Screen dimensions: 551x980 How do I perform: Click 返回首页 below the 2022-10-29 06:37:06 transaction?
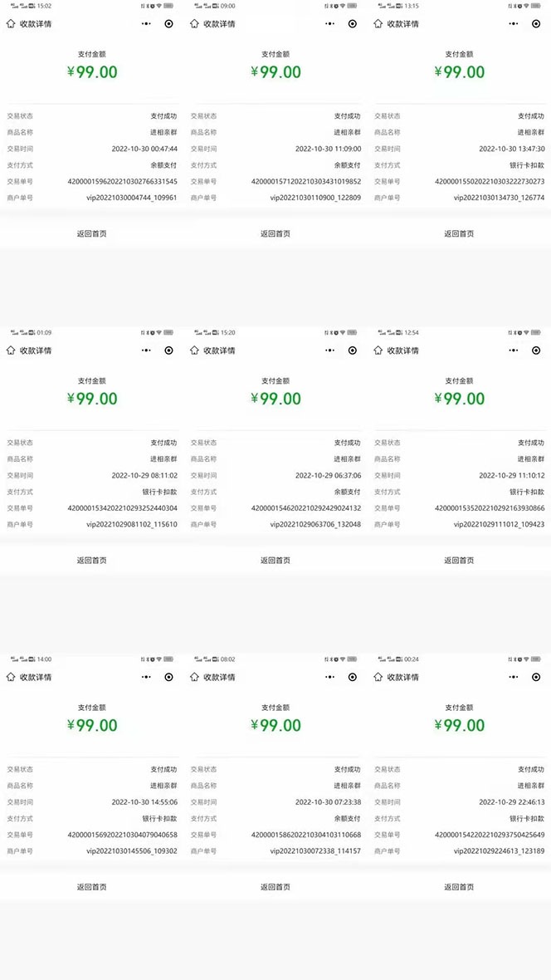tap(275, 561)
